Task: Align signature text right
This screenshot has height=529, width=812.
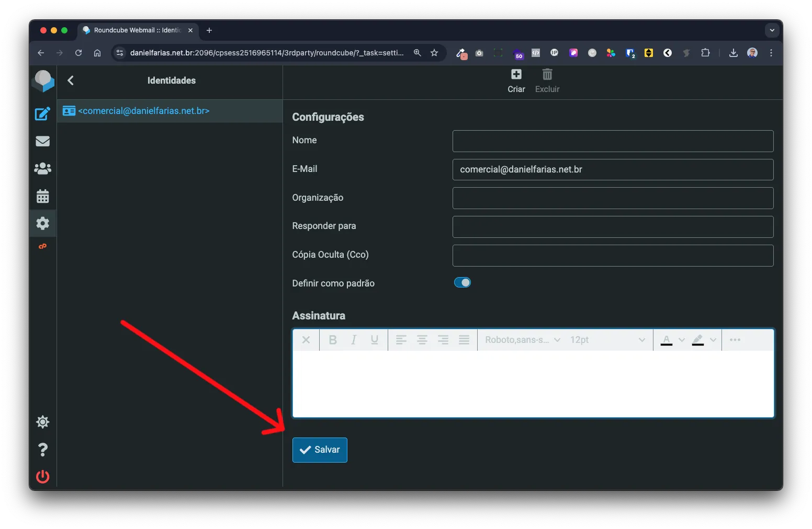Action: click(x=443, y=340)
